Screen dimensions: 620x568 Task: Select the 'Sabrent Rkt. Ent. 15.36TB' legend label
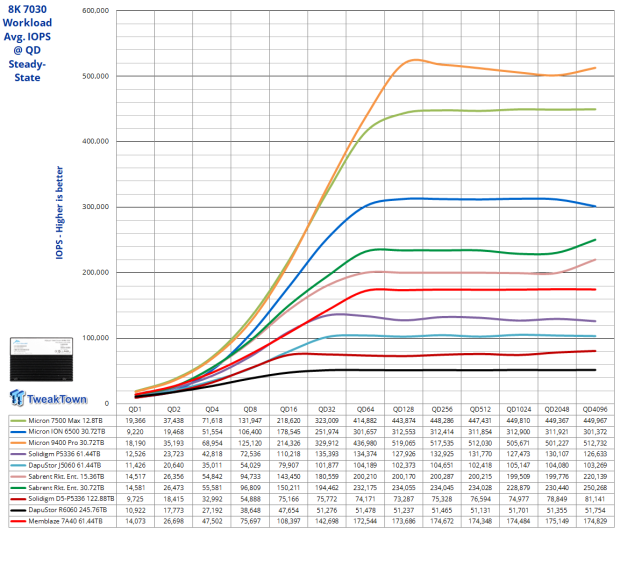pos(66,477)
